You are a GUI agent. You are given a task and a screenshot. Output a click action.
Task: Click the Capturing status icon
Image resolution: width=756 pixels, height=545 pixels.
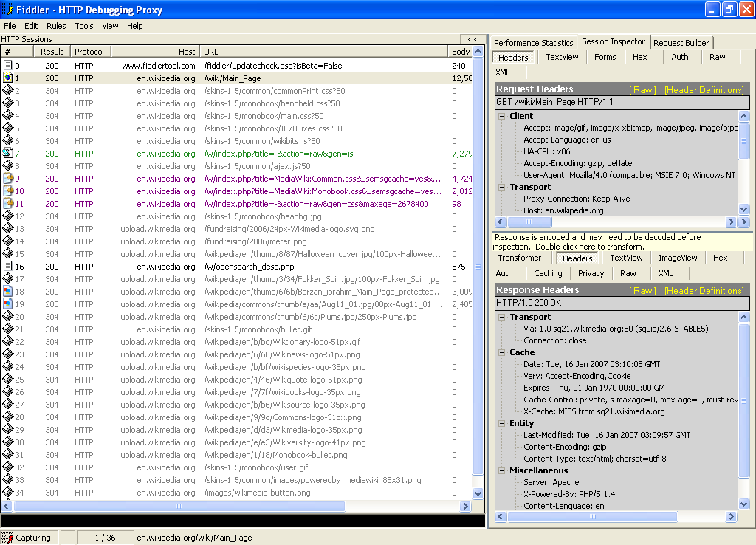click(8, 538)
